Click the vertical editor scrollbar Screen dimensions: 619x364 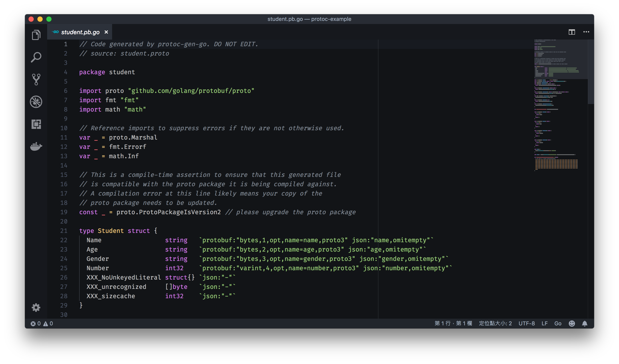tap(591, 72)
